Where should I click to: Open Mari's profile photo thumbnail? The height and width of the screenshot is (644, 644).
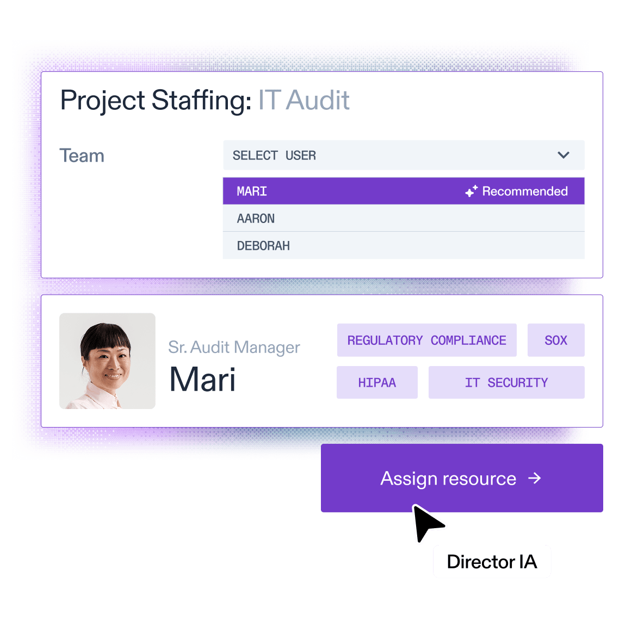pyautogui.click(x=107, y=361)
